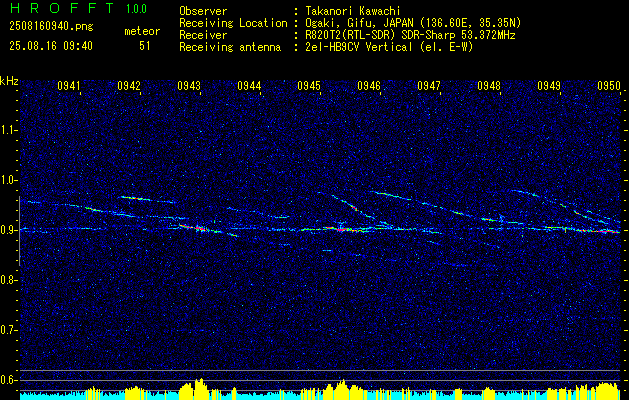
Task: Click the 0950 time marker
Action: tap(609, 85)
